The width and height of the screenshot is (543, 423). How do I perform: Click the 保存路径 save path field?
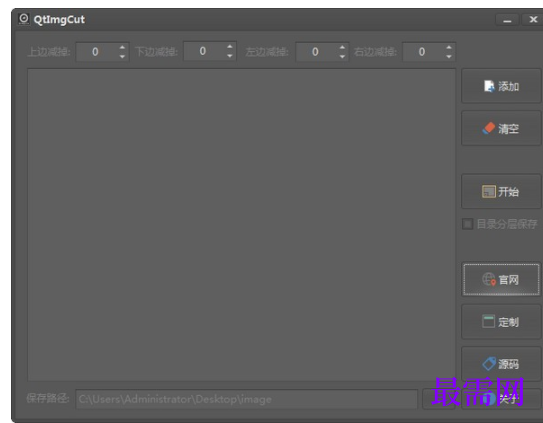(x=247, y=399)
